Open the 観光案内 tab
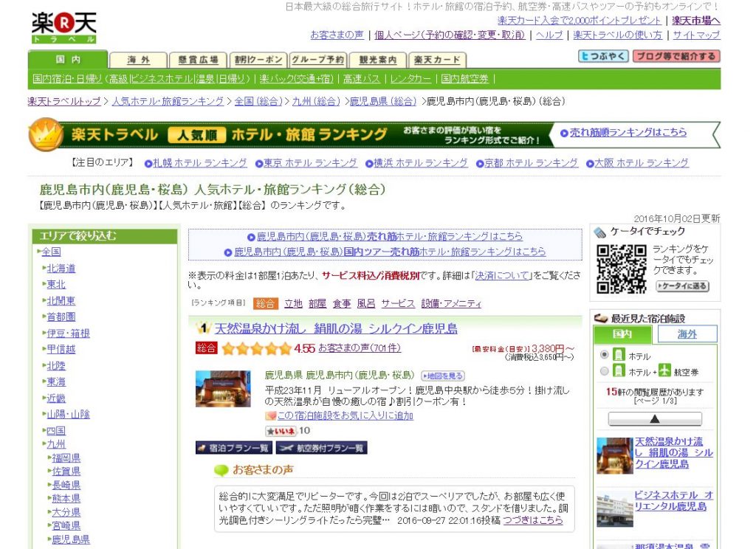The image size is (756, 549). coord(377,60)
